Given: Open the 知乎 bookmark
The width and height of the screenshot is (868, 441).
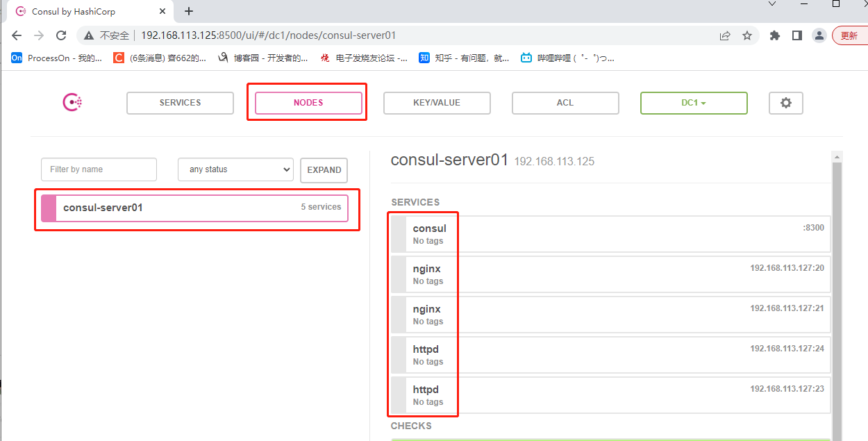Looking at the screenshot, I should (x=465, y=58).
